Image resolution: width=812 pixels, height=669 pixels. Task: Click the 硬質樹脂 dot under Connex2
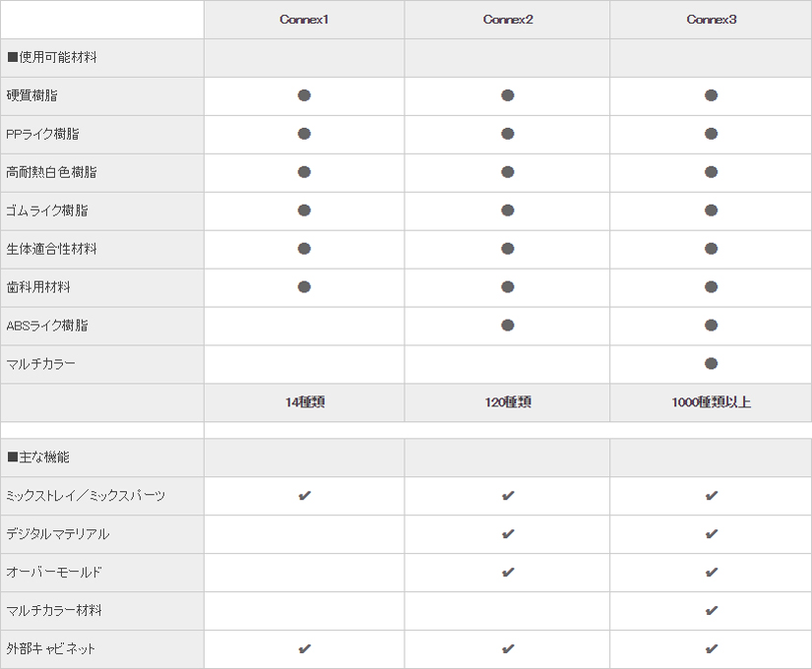(x=508, y=95)
